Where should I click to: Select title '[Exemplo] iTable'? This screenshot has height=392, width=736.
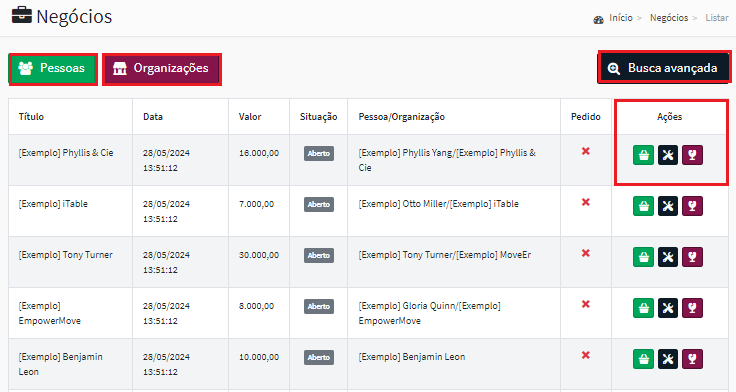[x=53, y=204]
